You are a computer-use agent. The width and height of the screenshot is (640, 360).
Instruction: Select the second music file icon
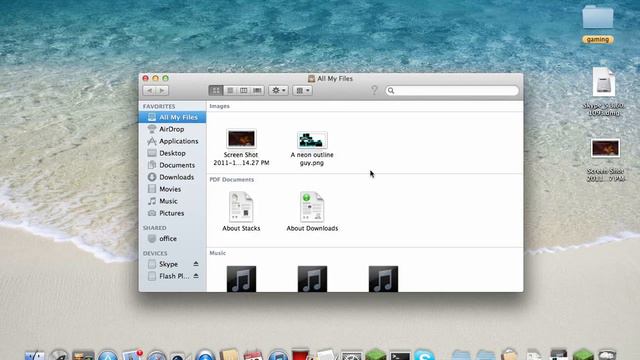click(312, 279)
